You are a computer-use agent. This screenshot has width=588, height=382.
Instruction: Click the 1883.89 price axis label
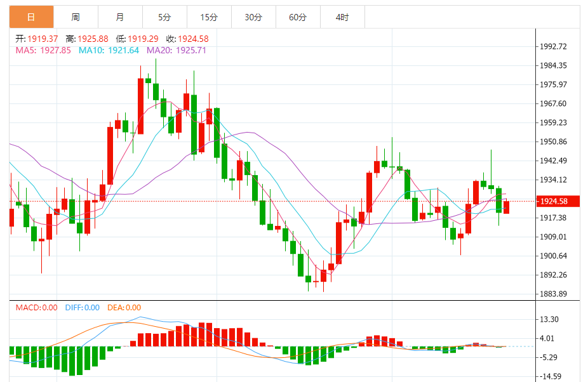pyautogui.click(x=553, y=294)
